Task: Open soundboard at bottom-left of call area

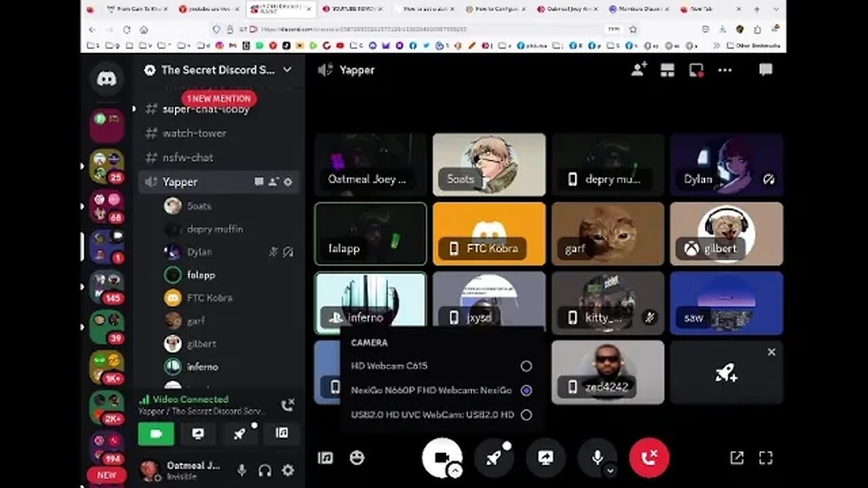Action: tap(325, 457)
